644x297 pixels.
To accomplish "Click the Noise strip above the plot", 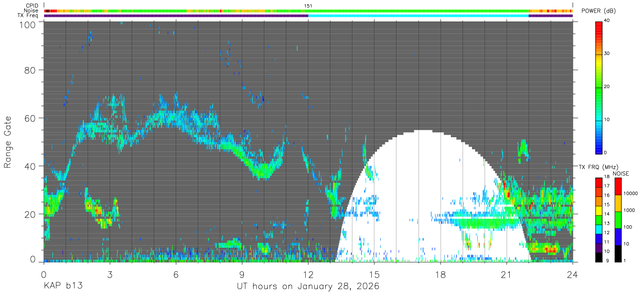I will (308, 10).
